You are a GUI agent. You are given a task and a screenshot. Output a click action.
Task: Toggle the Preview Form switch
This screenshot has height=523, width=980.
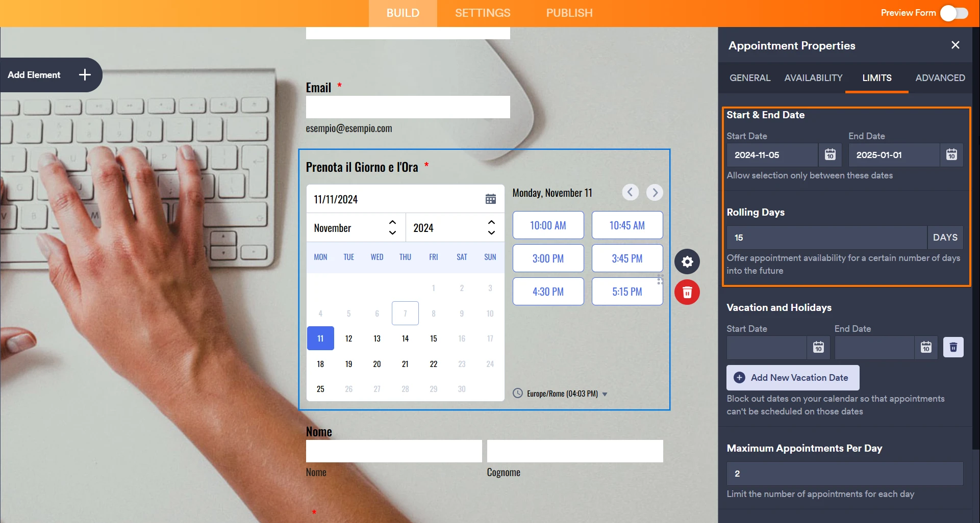(x=953, y=13)
